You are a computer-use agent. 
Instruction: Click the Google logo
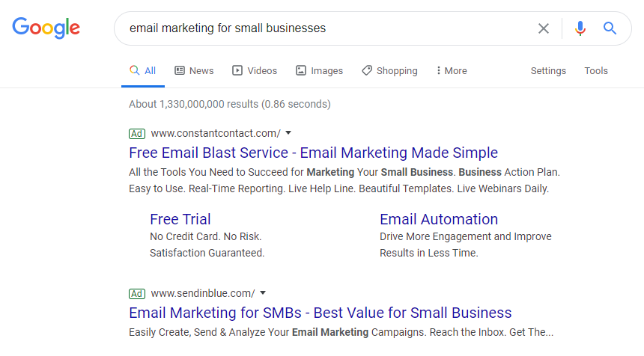pos(46,28)
